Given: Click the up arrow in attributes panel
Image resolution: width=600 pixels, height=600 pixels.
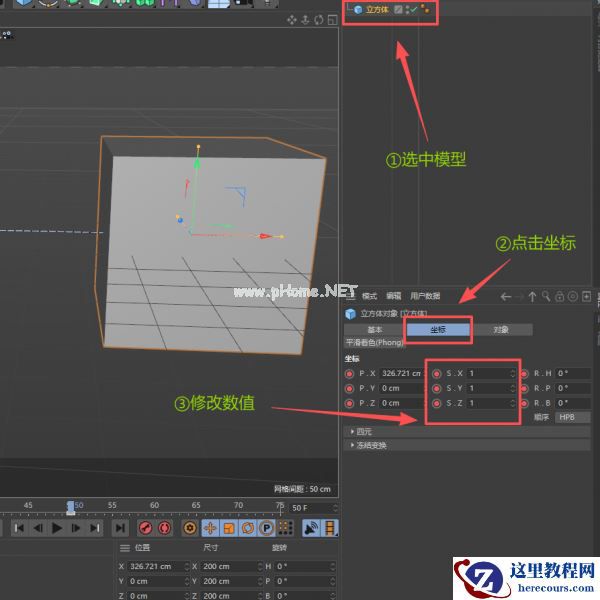Looking at the screenshot, I should click(x=532, y=296).
